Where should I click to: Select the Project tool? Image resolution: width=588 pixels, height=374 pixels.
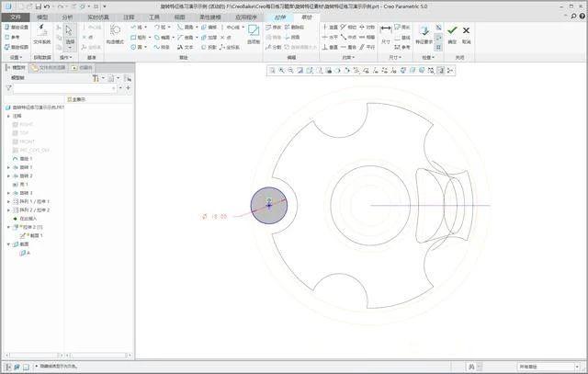coord(209,47)
